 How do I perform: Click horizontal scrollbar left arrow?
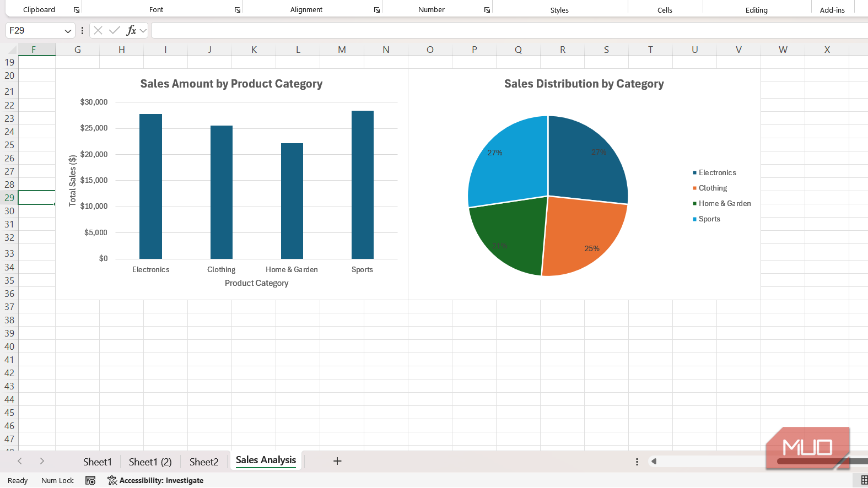(x=654, y=462)
